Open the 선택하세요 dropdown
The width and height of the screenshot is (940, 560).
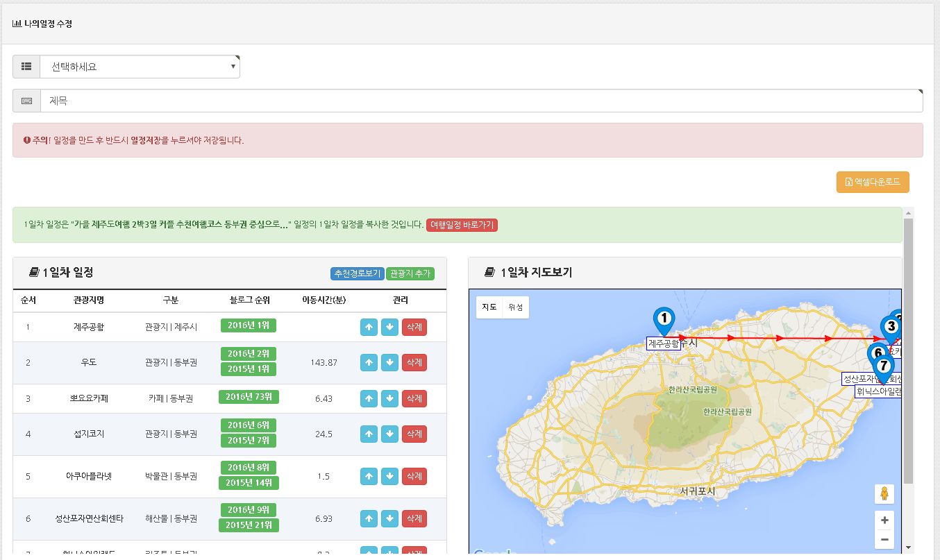click(140, 67)
